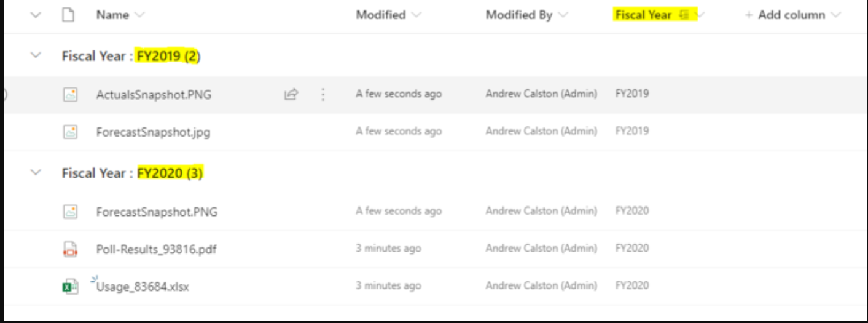
Task: Click Add column to create new column
Action: point(791,15)
